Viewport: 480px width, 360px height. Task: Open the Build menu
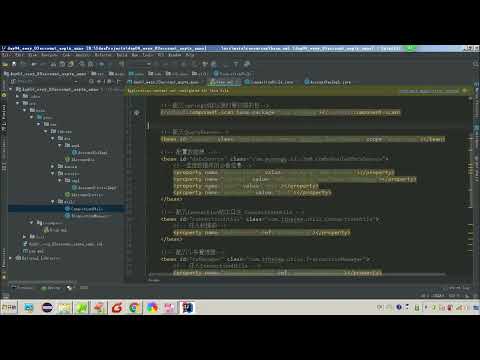(122, 55)
